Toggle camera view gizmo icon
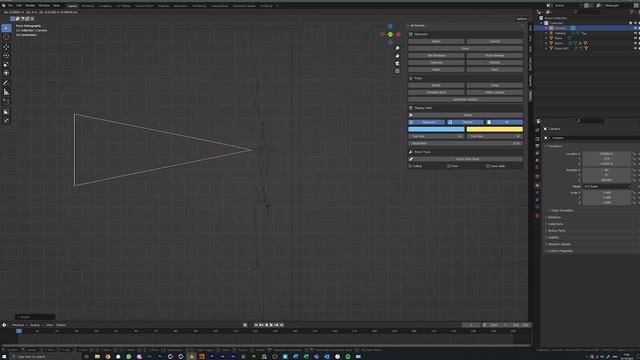 click(397, 64)
